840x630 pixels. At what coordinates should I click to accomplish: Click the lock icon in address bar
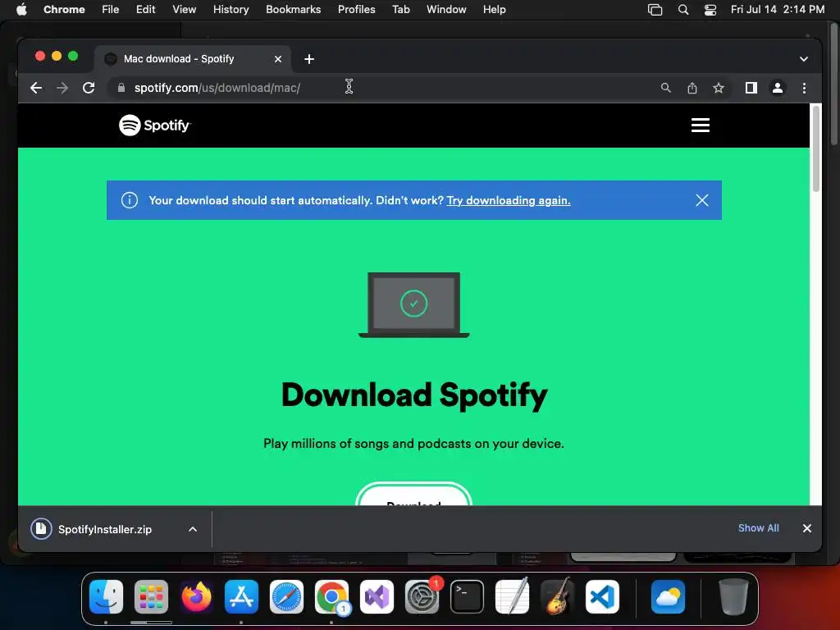click(x=121, y=88)
